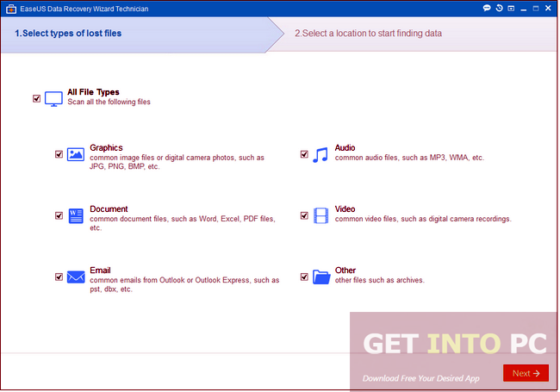The image size is (560, 392).
Task: Click the Audio music note icon
Action: coord(320,155)
